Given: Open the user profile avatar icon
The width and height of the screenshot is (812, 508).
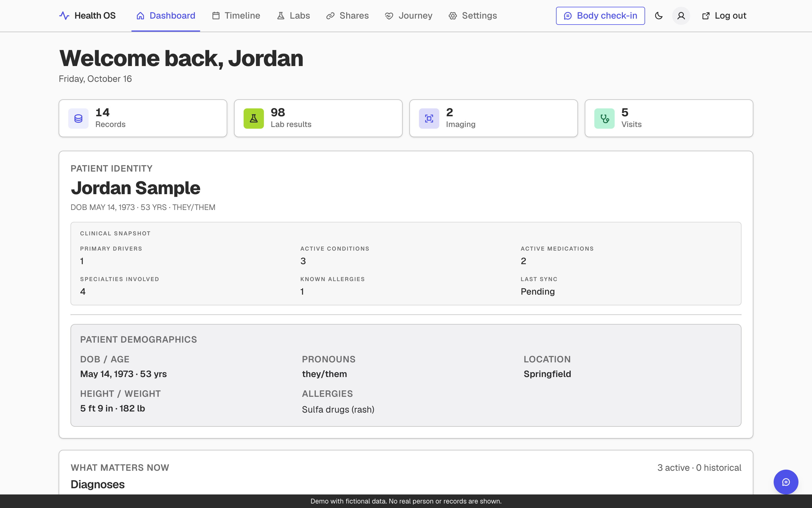Looking at the screenshot, I should [x=681, y=16].
